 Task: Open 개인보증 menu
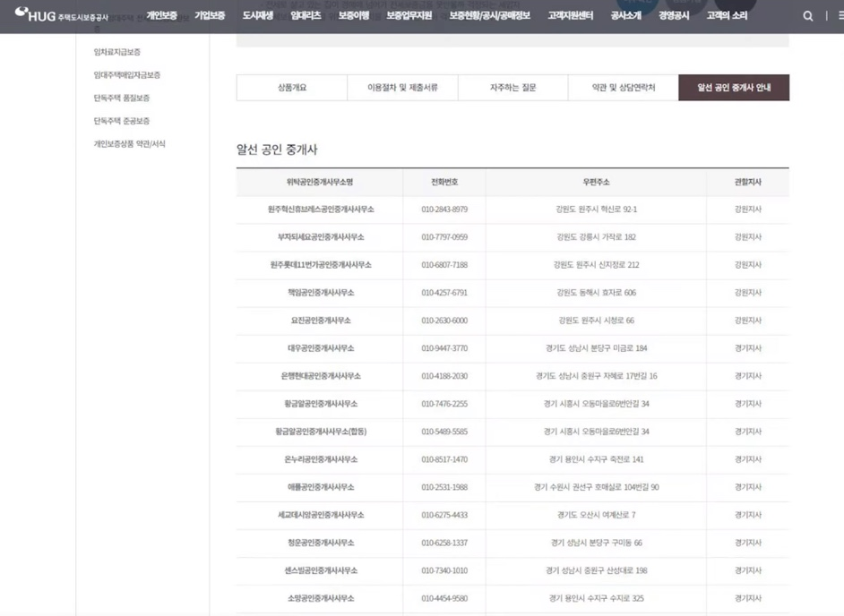pos(161,15)
